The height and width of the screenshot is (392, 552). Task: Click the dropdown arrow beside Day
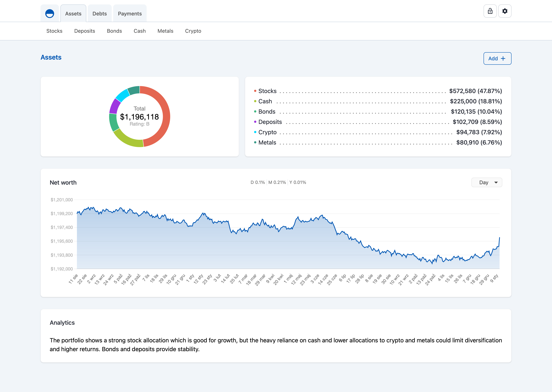[x=496, y=182]
